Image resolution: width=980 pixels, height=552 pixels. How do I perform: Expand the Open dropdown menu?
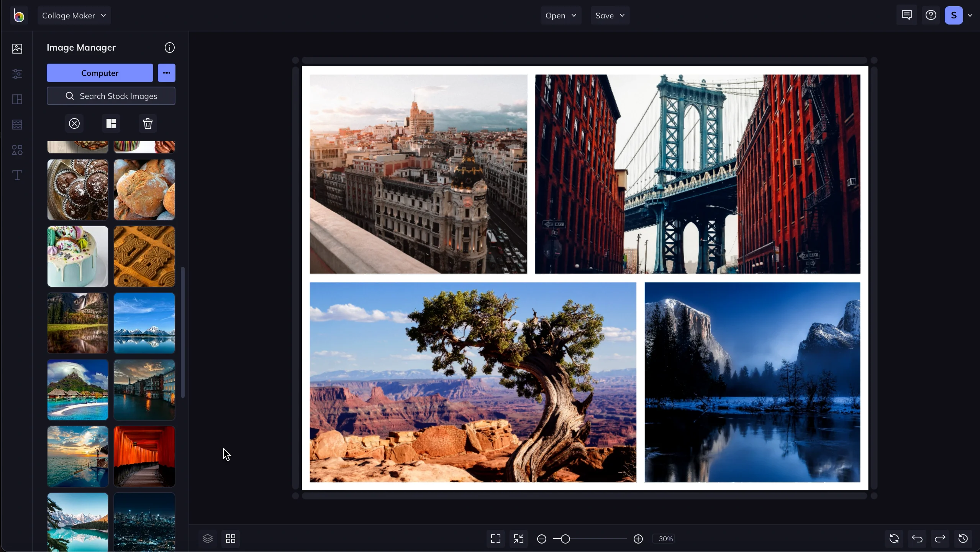pyautogui.click(x=561, y=15)
